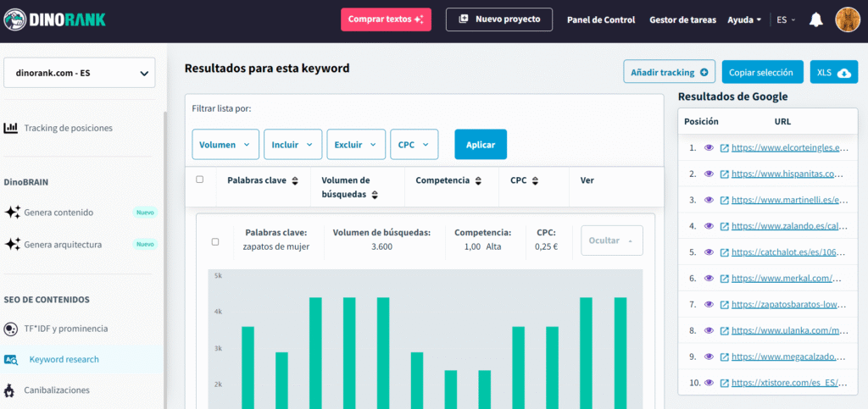Click the Ver column header
Viewport: 868px width, 409px height.
pos(587,180)
